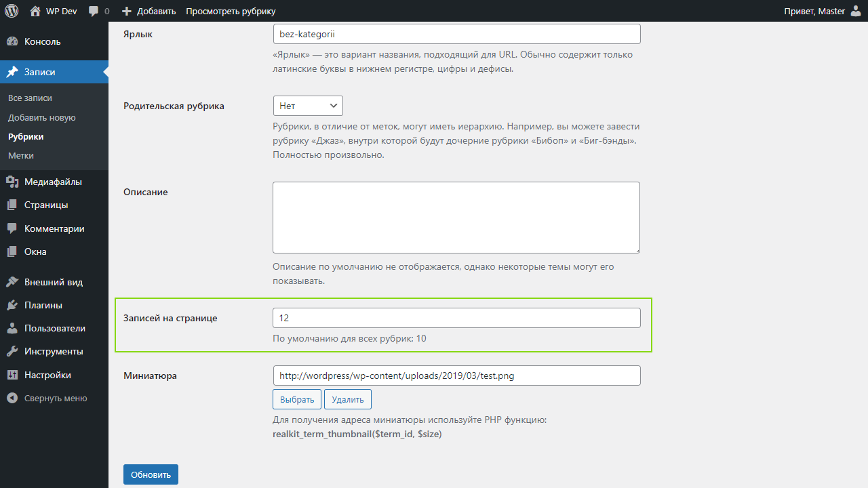This screenshot has height=488, width=868.
Task: Open the WP Dev site home icon
Action: coord(35,11)
